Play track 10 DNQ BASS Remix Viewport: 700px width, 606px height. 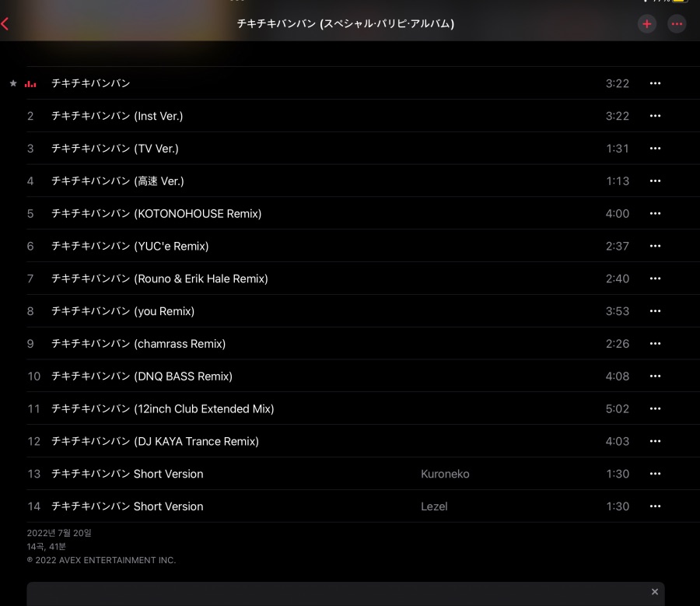(x=344, y=376)
